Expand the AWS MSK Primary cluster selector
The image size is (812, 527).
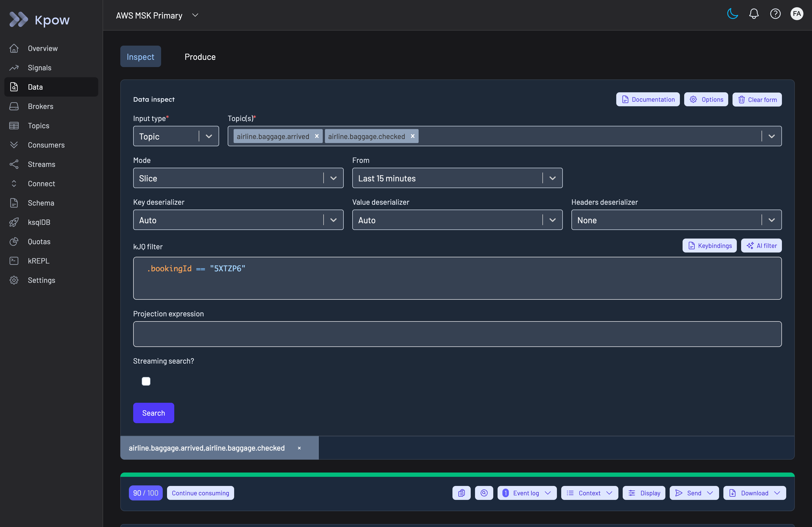pos(157,15)
